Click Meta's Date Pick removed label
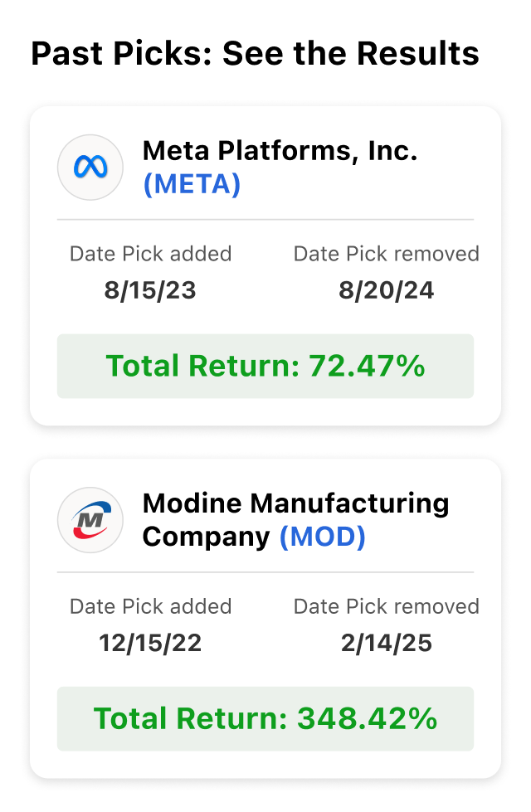Image resolution: width=531 pixels, height=812 pixels. click(x=387, y=254)
